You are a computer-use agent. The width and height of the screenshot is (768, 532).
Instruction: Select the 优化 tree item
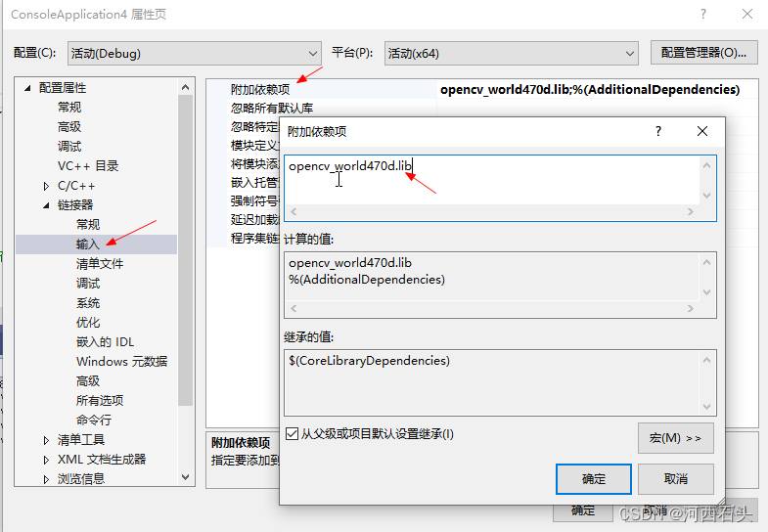88,323
